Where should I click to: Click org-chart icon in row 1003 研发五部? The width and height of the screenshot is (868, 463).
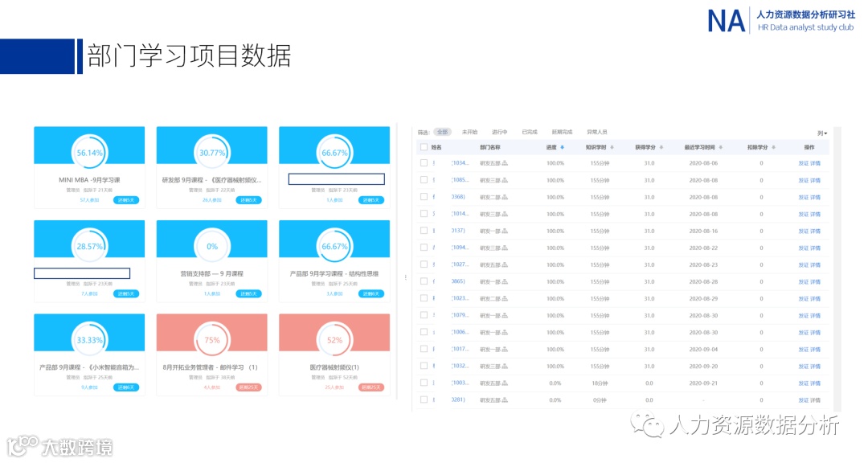click(505, 383)
